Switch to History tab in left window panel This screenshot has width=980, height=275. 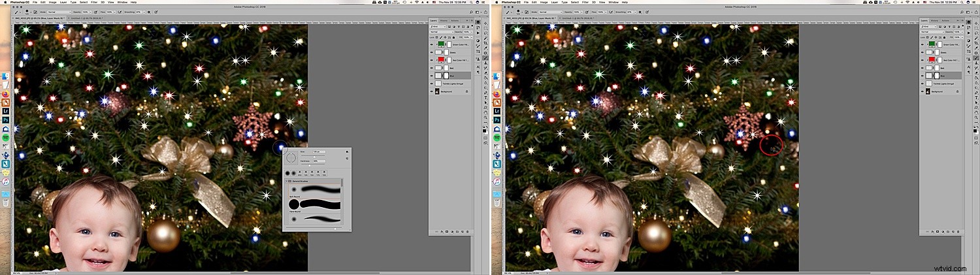pyautogui.click(x=444, y=20)
